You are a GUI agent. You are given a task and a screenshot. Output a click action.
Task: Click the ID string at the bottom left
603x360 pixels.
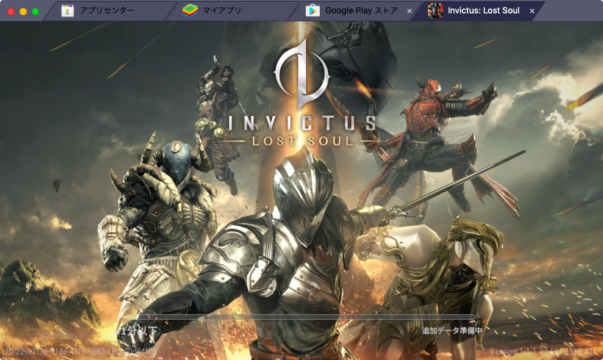[81, 352]
